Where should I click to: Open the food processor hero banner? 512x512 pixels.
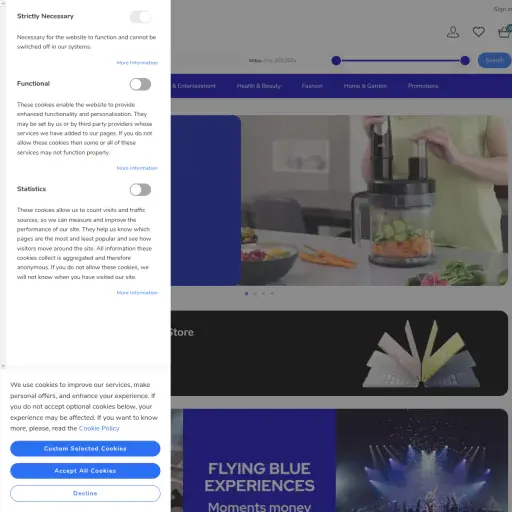click(339, 200)
